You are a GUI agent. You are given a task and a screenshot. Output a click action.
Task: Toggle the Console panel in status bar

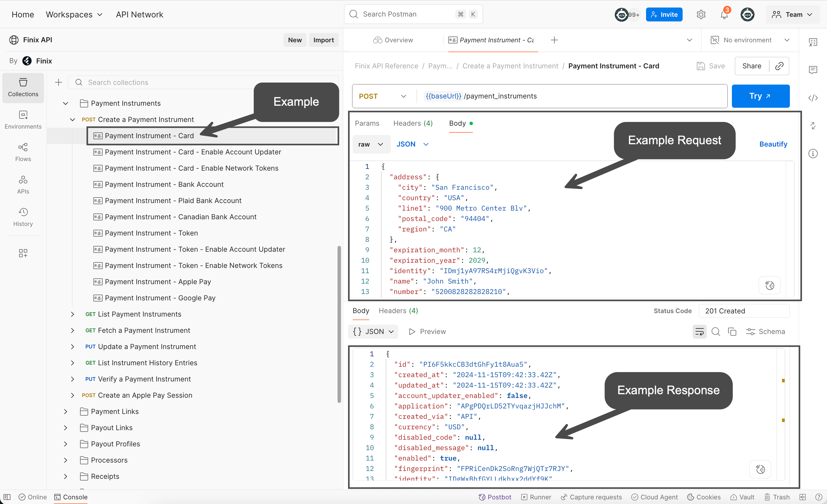pos(71,497)
